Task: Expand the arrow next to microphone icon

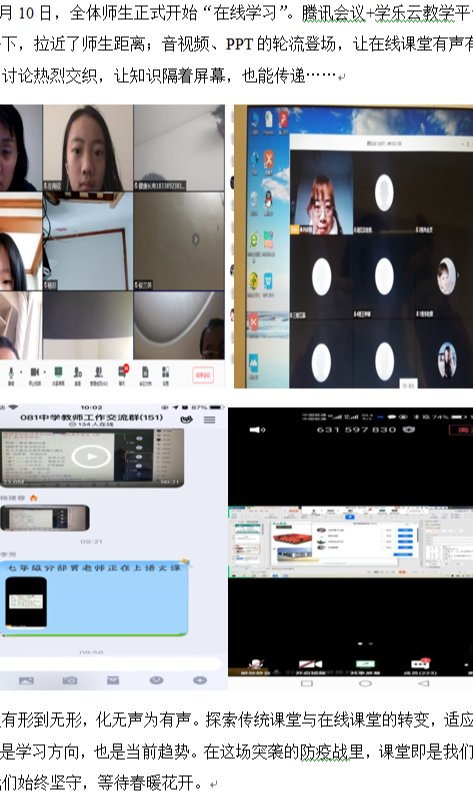Action: click(x=21, y=371)
